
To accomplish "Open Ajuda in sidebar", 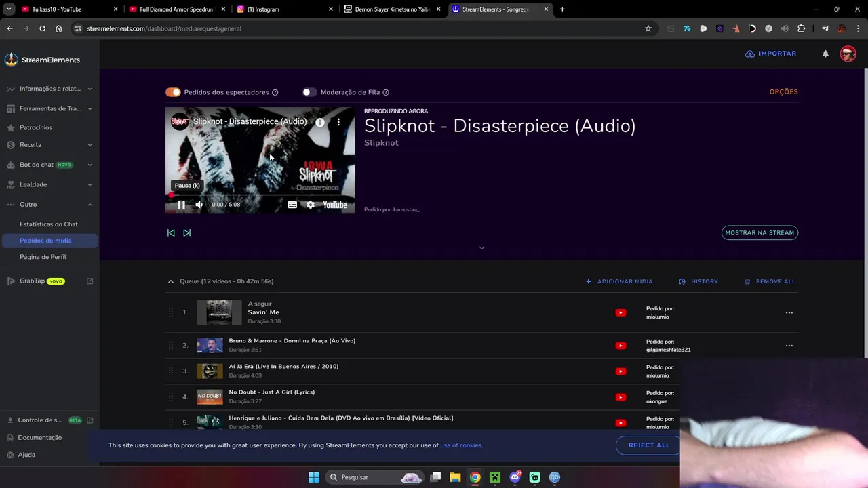I will (x=26, y=455).
